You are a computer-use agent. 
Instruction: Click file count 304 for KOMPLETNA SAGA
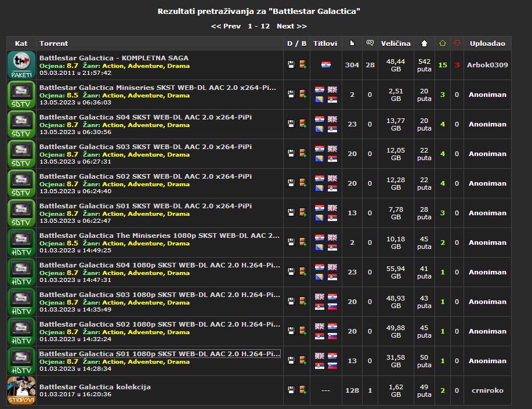point(352,65)
